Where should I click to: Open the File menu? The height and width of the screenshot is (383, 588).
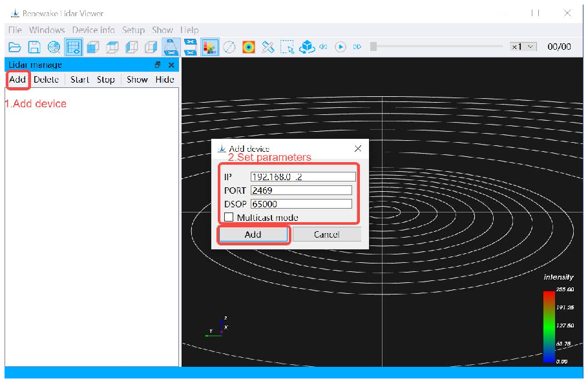tap(15, 30)
